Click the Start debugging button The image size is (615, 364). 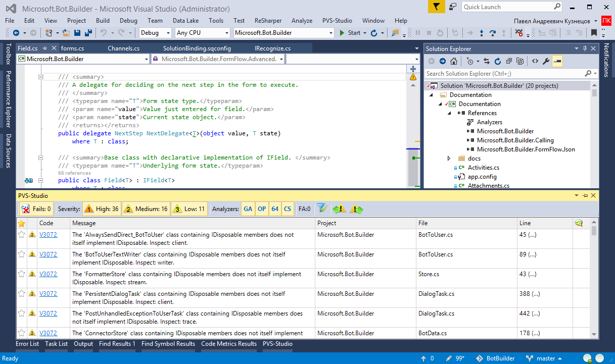tap(350, 33)
